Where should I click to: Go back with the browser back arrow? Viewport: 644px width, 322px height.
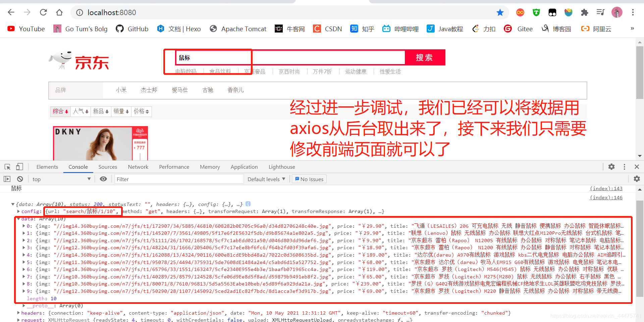(11, 12)
